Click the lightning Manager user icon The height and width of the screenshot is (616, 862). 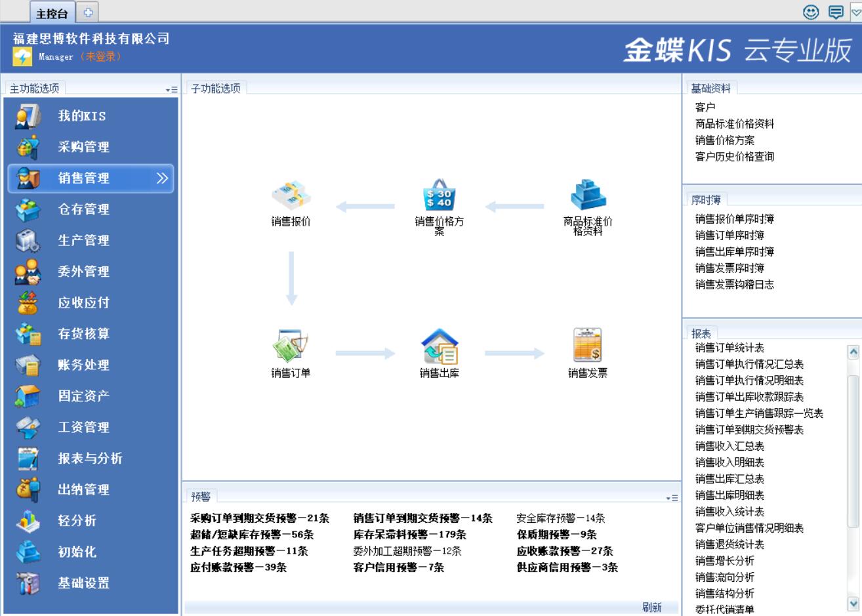(22, 56)
